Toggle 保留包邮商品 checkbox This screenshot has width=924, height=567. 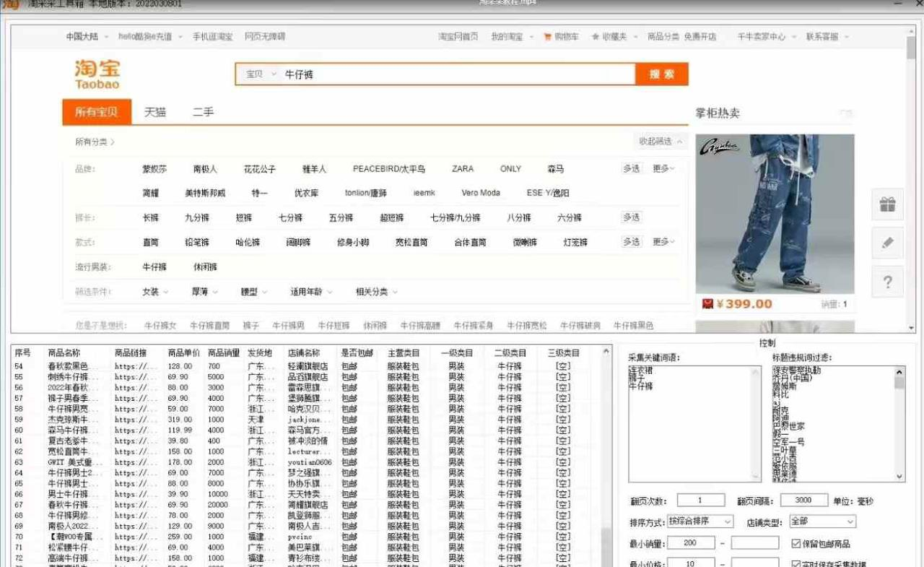(x=796, y=543)
